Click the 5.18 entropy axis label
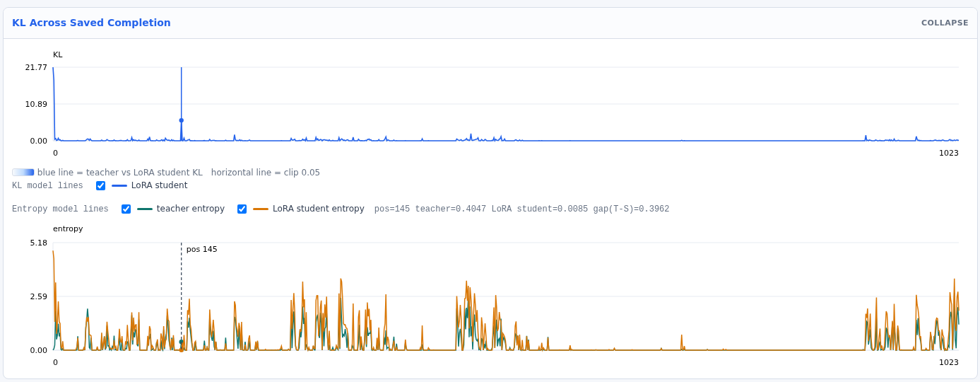The image size is (980, 382). (38, 243)
